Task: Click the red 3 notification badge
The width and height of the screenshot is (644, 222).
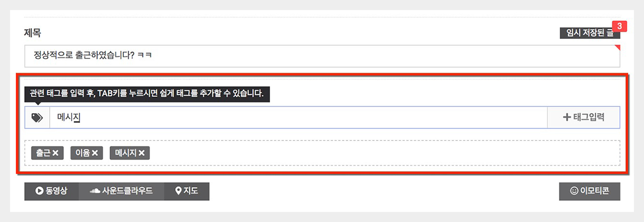Action: coord(619,26)
